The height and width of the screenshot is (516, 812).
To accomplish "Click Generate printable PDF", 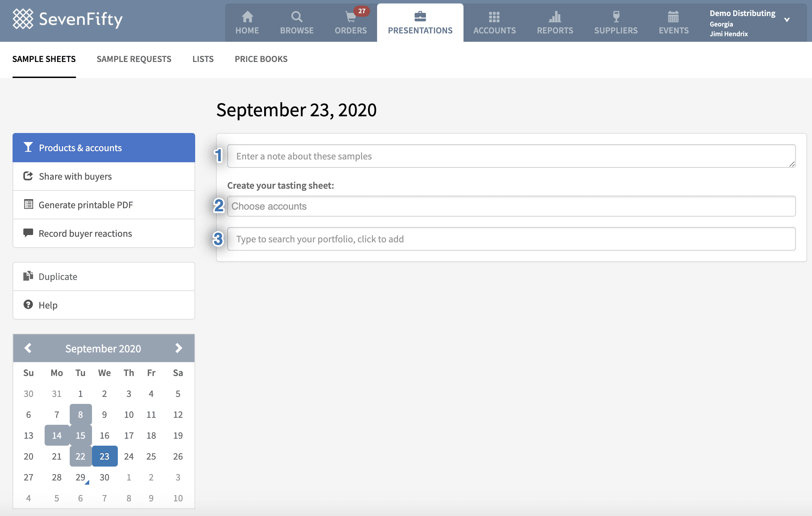I will pyautogui.click(x=104, y=205).
